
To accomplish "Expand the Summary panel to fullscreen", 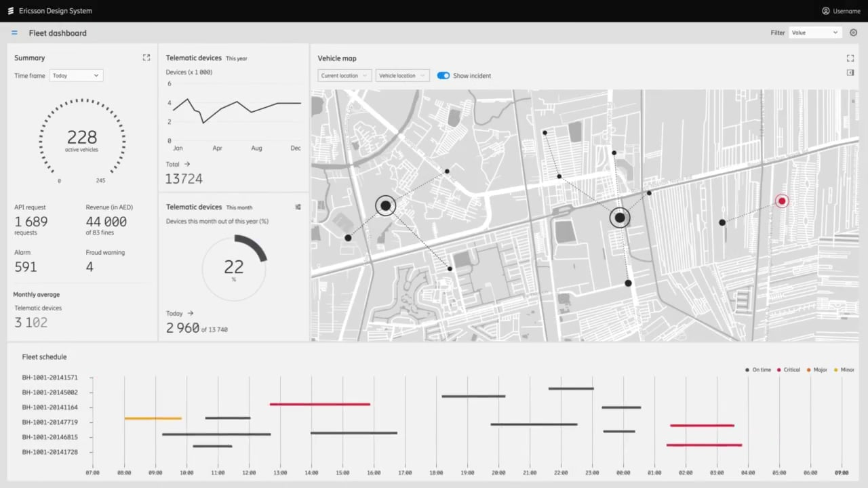I will pos(146,58).
